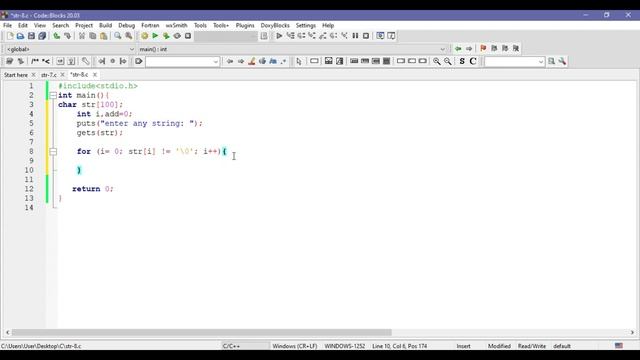This screenshot has width=640, height=360.
Task: Switch to the Start here tab
Action: pyautogui.click(x=16, y=75)
